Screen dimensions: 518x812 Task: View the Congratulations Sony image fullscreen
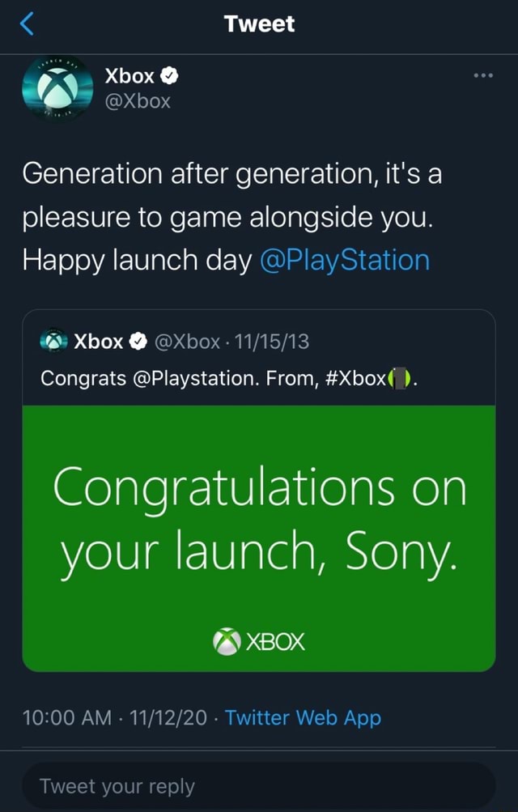(x=259, y=526)
